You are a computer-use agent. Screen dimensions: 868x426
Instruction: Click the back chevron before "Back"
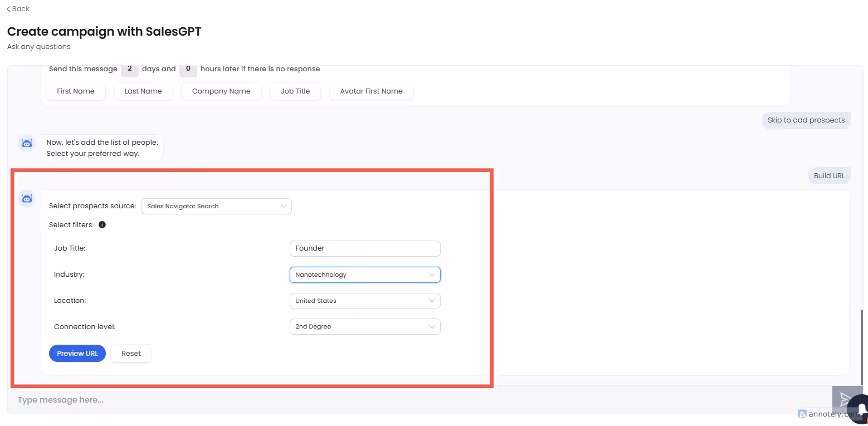[8, 8]
